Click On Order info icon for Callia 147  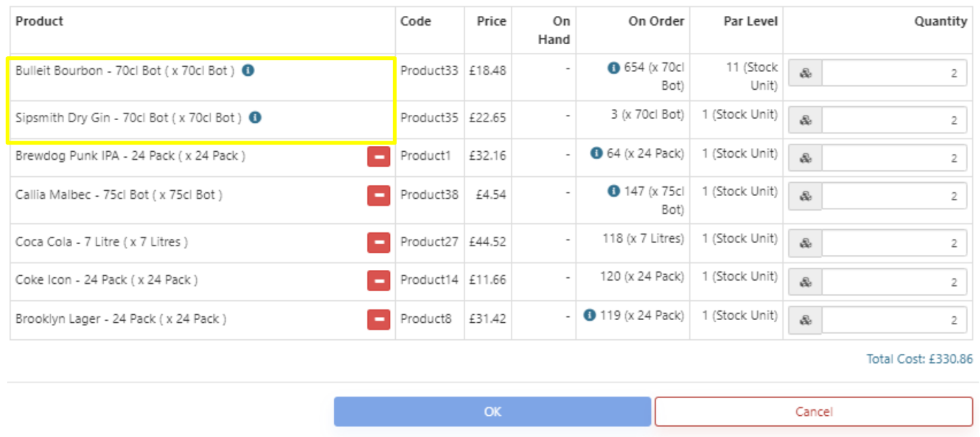tap(613, 191)
